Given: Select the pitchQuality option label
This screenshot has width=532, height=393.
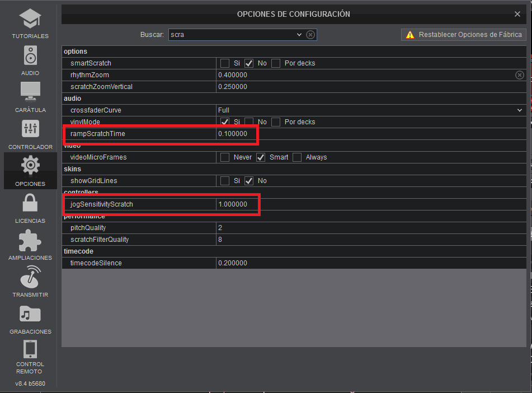Looking at the screenshot, I should 88,228.
